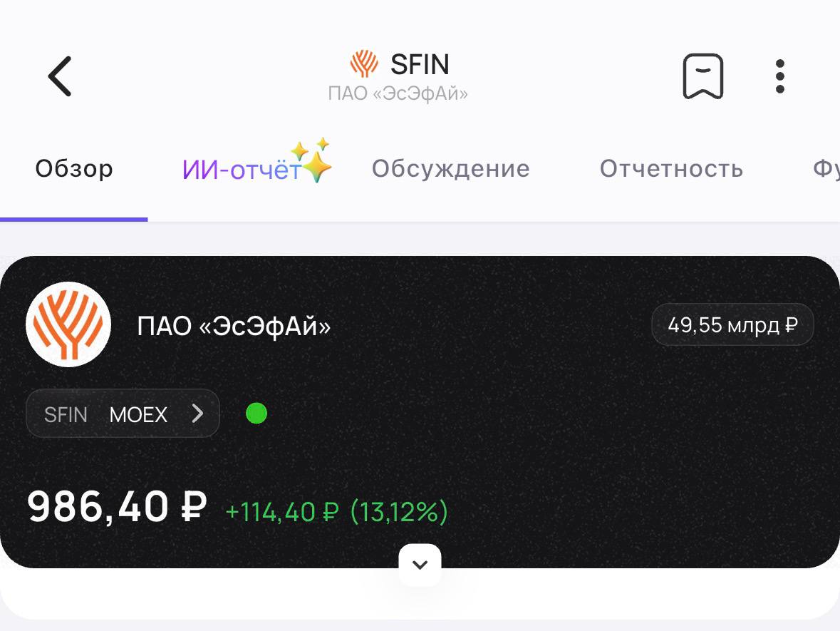Open the three-dot more options menu
This screenshot has width=840, height=631.
(780, 76)
